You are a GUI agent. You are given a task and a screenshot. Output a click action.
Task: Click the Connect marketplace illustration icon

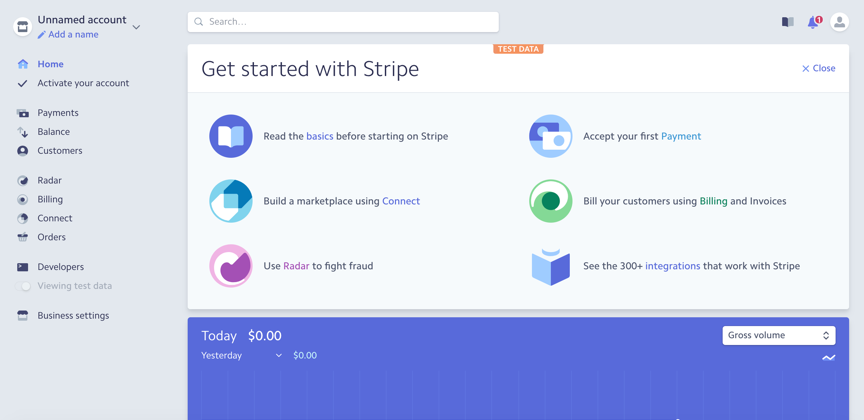click(x=231, y=201)
